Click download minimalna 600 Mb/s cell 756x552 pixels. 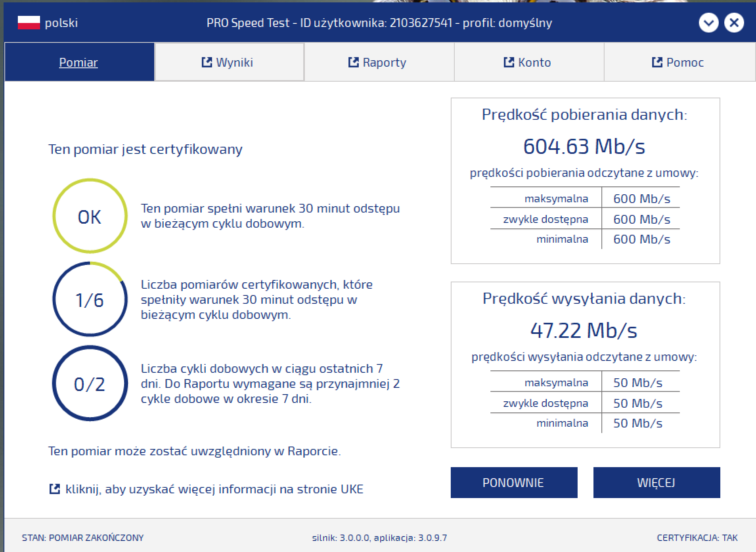(x=641, y=239)
